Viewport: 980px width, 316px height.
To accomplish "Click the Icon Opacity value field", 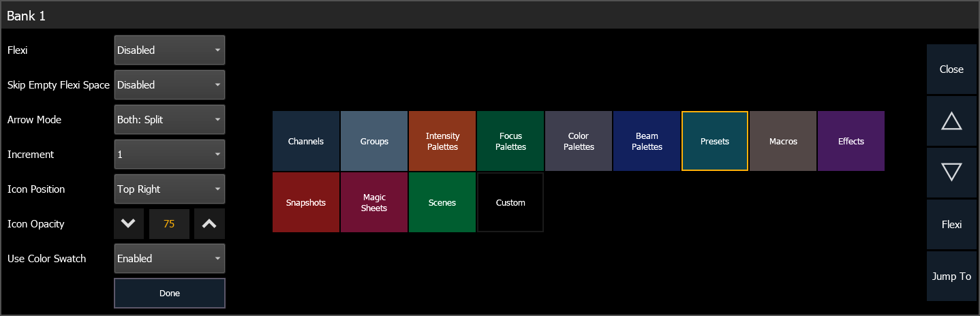I will [170, 224].
